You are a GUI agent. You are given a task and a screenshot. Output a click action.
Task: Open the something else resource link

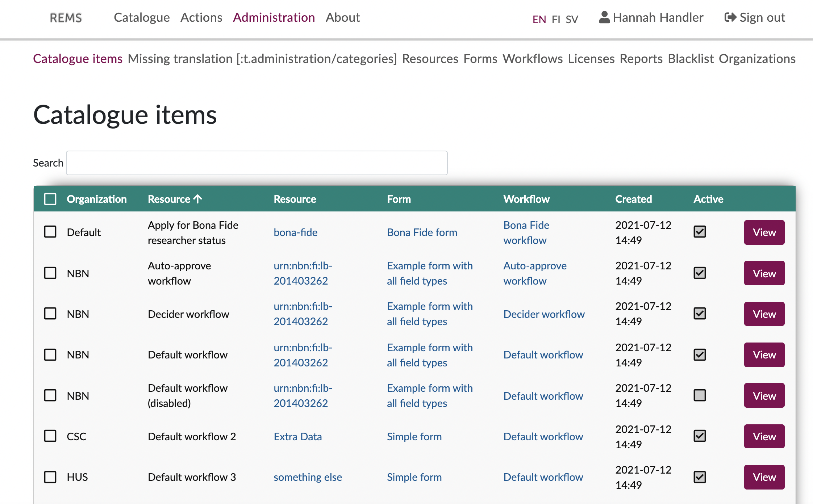pos(308,477)
